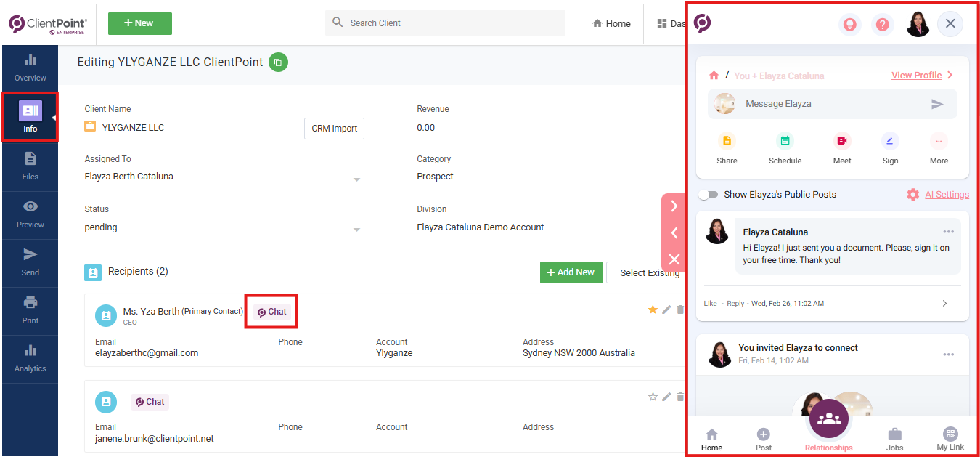
Task: Open the Division field
Action: tap(550, 227)
